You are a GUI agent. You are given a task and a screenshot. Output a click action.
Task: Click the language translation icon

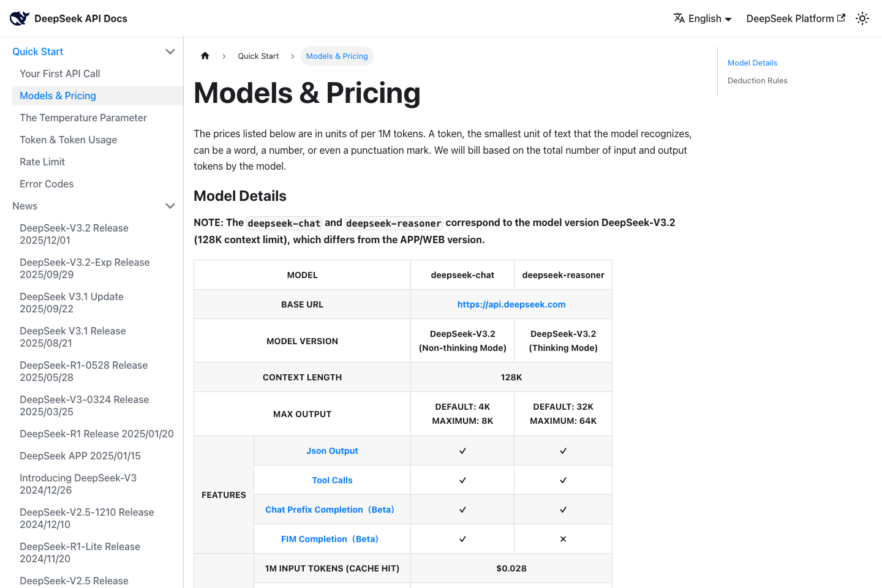(x=680, y=18)
